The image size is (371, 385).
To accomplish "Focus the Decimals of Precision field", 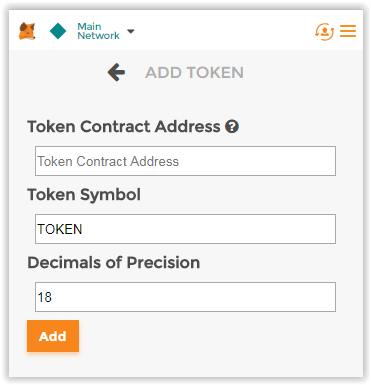I will point(185,297).
